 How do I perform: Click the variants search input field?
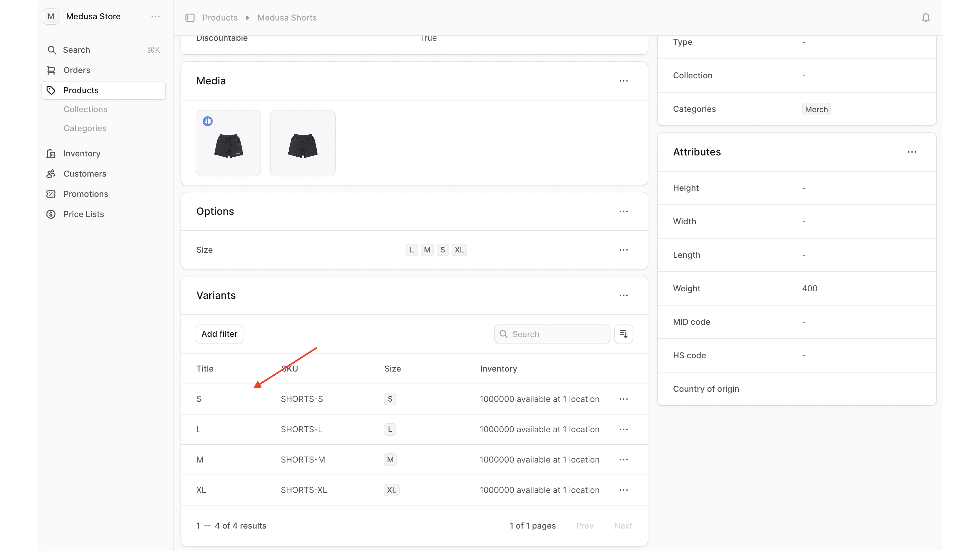click(x=552, y=334)
